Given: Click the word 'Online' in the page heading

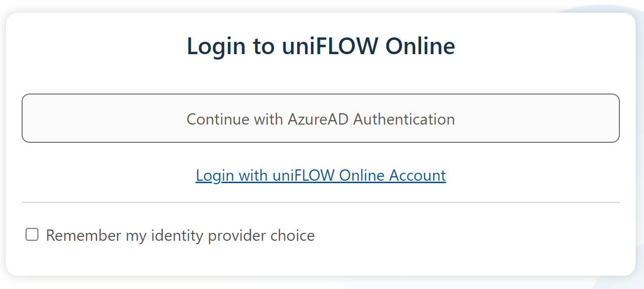Looking at the screenshot, I should (420, 46).
